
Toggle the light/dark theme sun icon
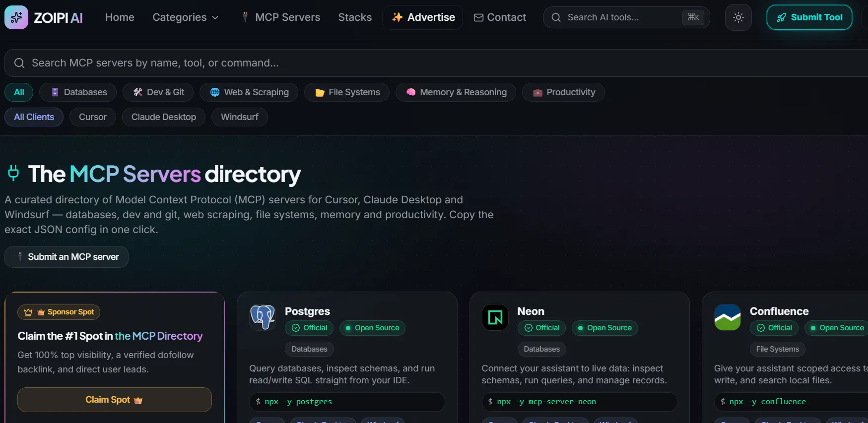[x=738, y=17]
